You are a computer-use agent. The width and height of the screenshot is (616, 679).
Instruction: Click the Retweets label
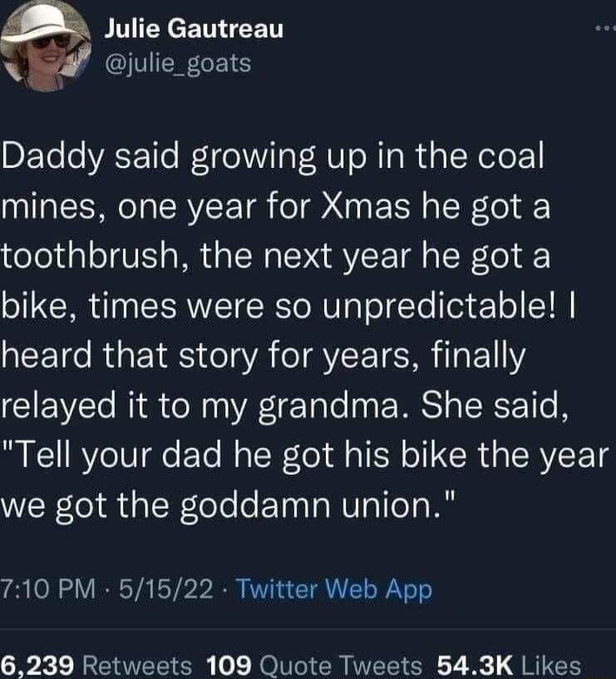(138, 663)
